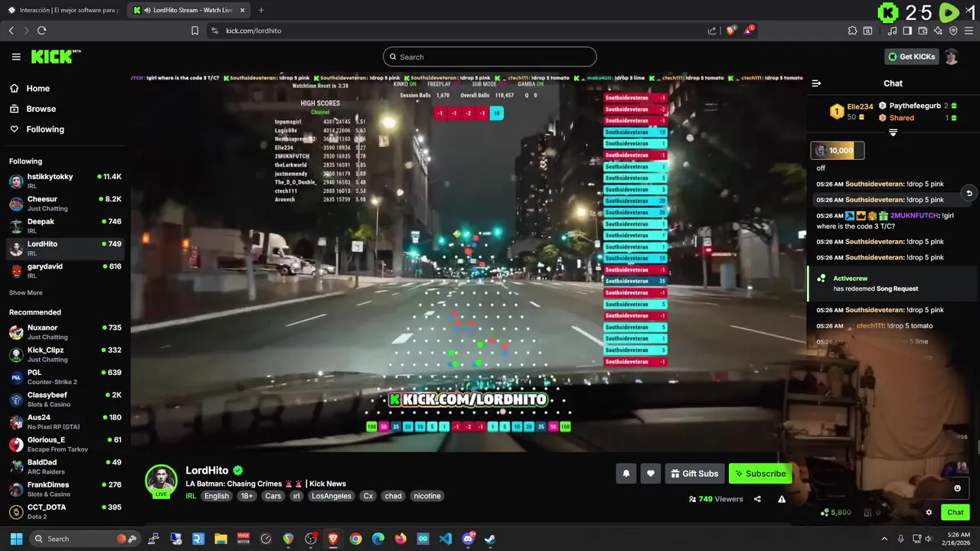Open Cheesur channel in Following list
This screenshot has height=551, width=980.
click(x=65, y=204)
